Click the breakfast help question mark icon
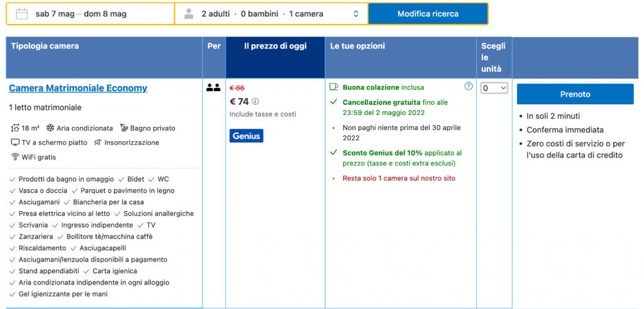This screenshot has width=644, height=309. [469, 87]
